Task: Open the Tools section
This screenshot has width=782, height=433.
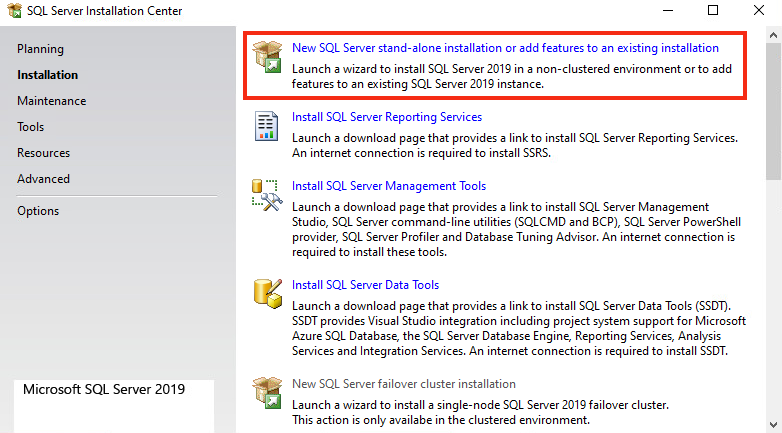Action: [30, 127]
